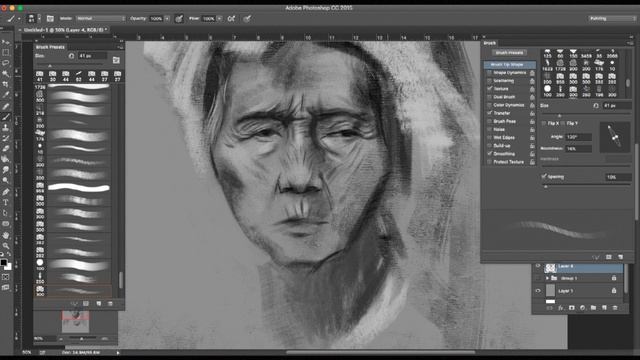Expand the Group 1 layer group
Viewport: 640px width, 360px height.
click(x=547, y=278)
